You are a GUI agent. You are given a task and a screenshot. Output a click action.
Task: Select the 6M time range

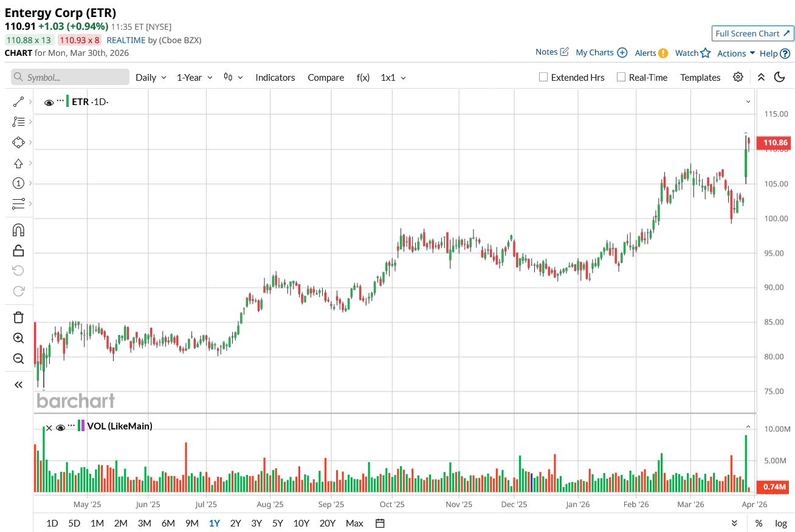pyautogui.click(x=168, y=523)
